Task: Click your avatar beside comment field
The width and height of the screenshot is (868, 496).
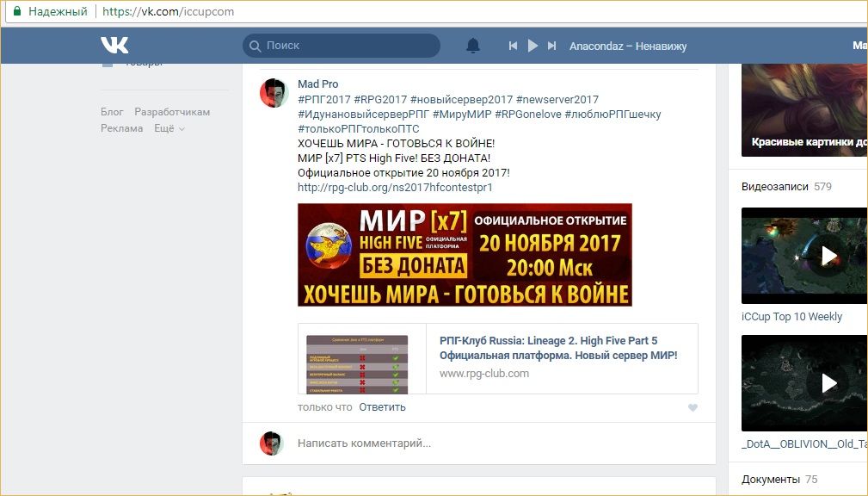Action: click(x=271, y=443)
